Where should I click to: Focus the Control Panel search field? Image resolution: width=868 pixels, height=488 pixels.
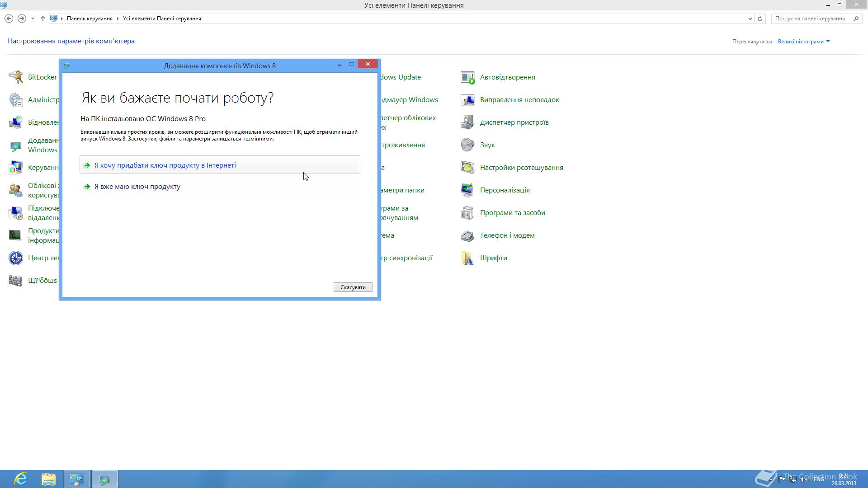click(x=811, y=19)
